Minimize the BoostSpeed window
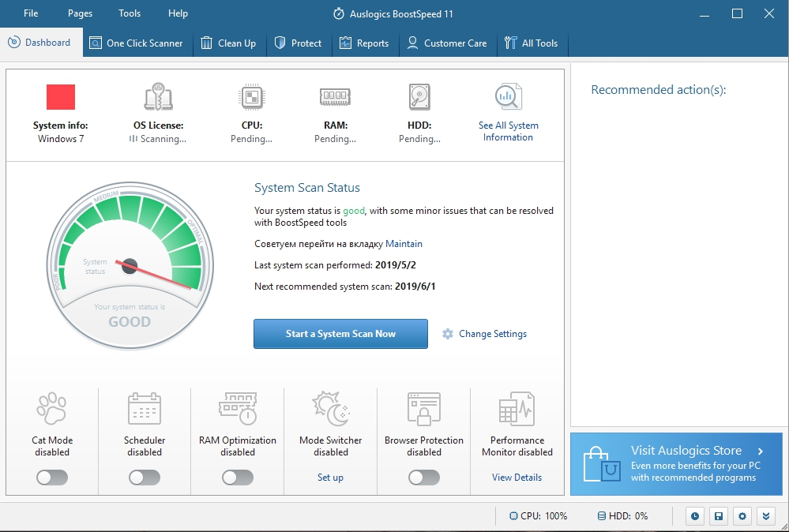Screen dimensions: 789x532 coord(704,14)
